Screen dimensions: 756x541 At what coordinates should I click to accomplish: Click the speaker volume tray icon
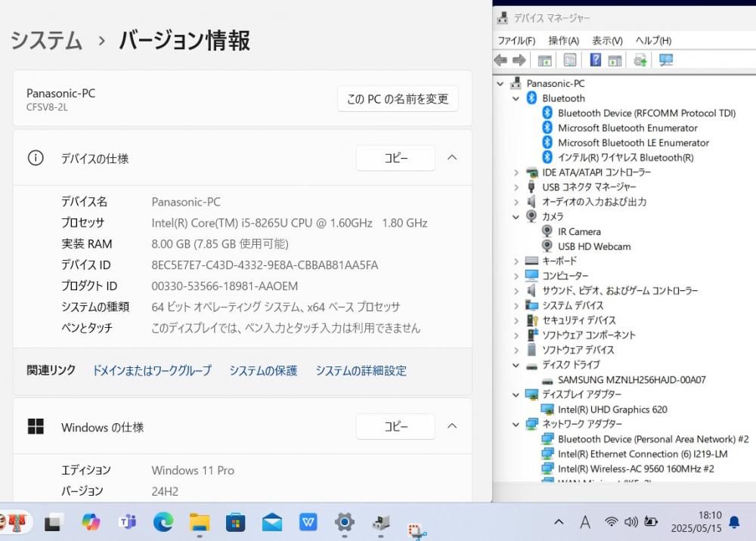pyautogui.click(x=631, y=521)
